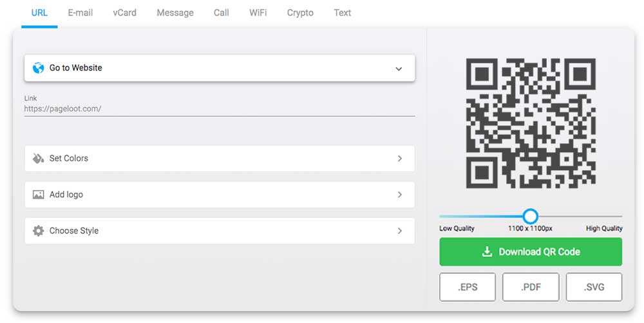Click the .PDF download button
Screen dimensions: 644x323
(x=531, y=287)
